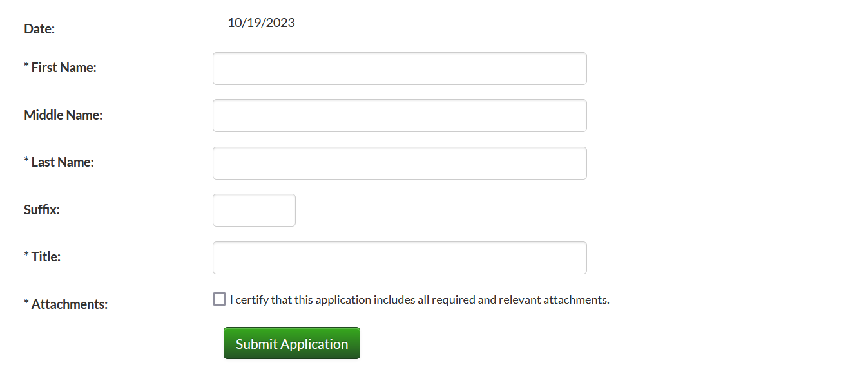Focus the Middle Name text box

pos(400,116)
